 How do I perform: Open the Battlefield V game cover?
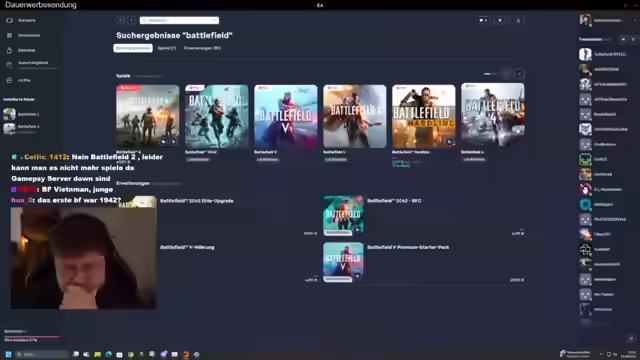[286, 116]
